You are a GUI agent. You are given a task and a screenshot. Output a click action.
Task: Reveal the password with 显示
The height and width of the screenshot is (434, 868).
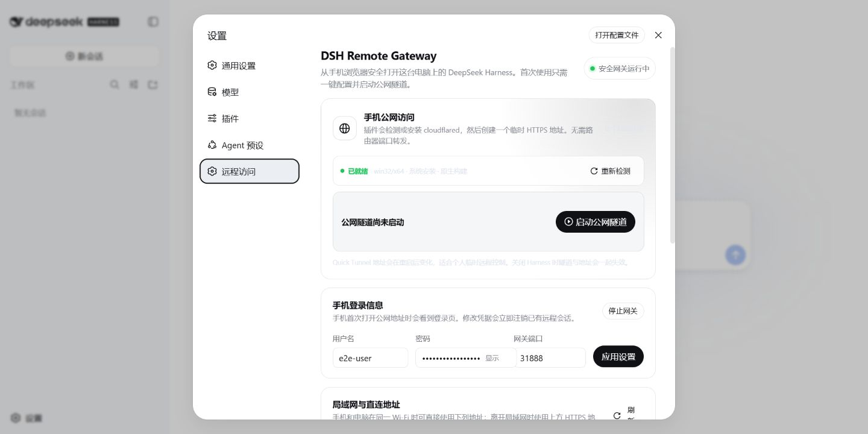pos(492,358)
